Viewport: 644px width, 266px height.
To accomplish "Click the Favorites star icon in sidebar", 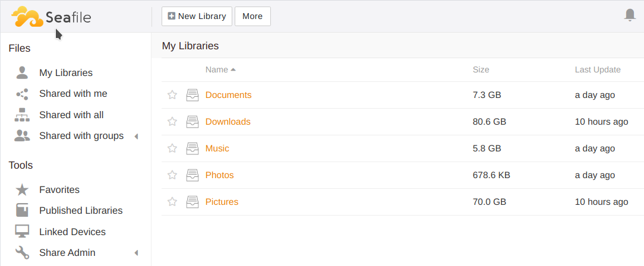I will (x=22, y=189).
